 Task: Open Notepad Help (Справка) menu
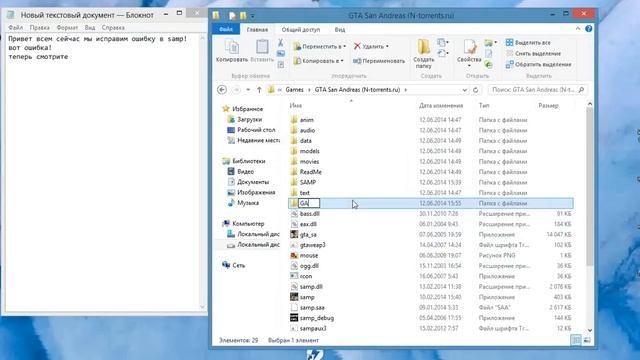point(113,27)
